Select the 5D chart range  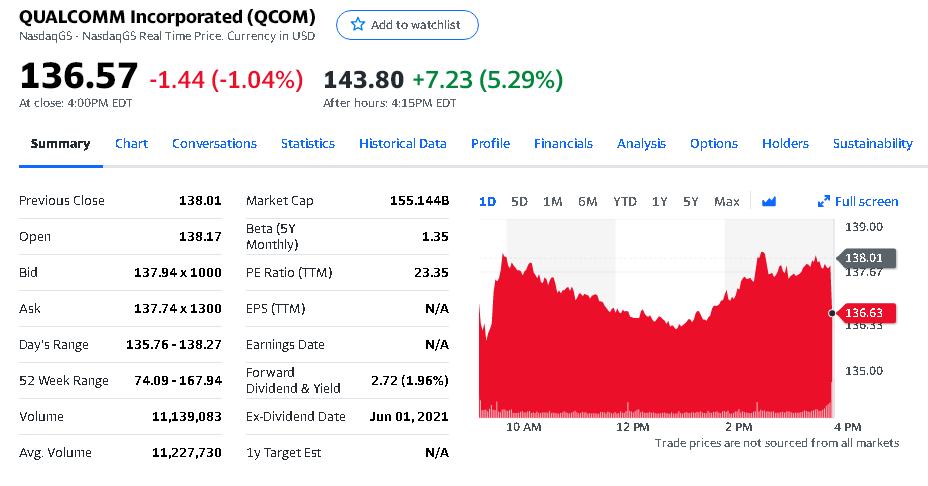519,202
